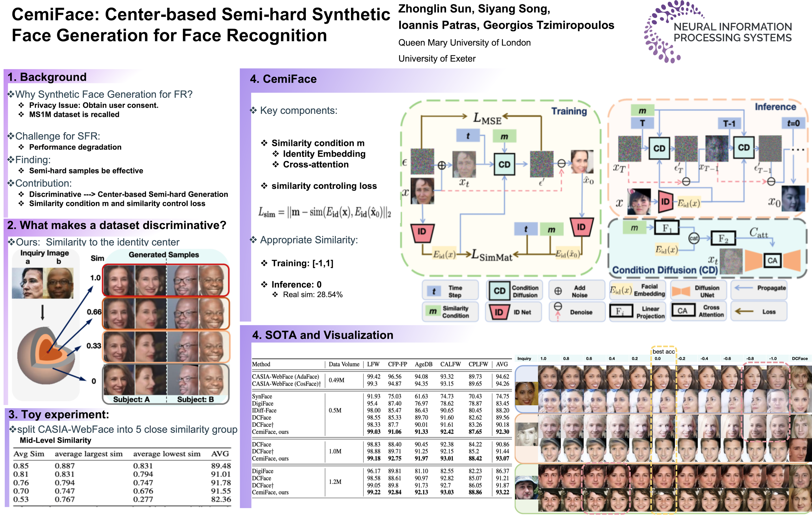Click the CemiFace, ours row at 0.5M
812x520 pixels.
(270, 432)
